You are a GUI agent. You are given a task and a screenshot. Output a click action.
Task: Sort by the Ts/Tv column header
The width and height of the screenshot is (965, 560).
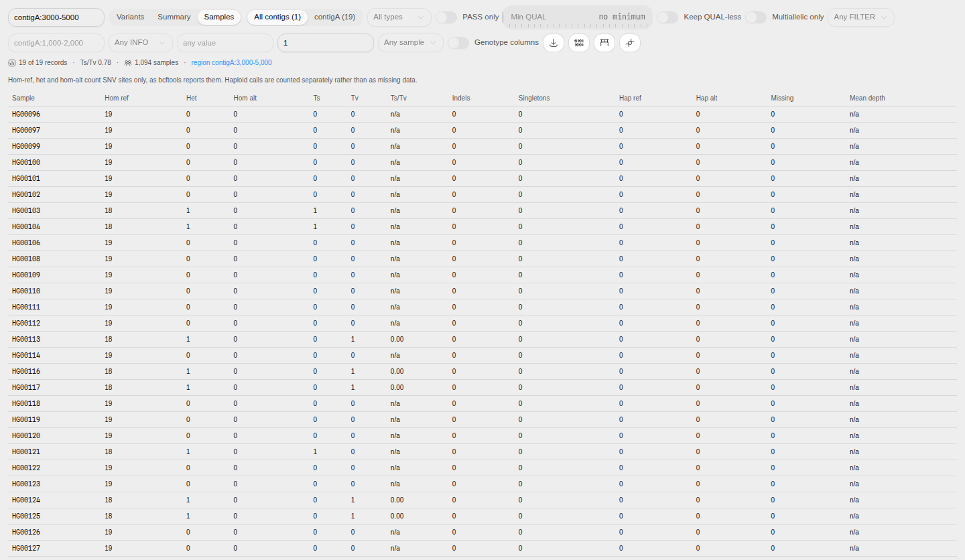click(398, 98)
